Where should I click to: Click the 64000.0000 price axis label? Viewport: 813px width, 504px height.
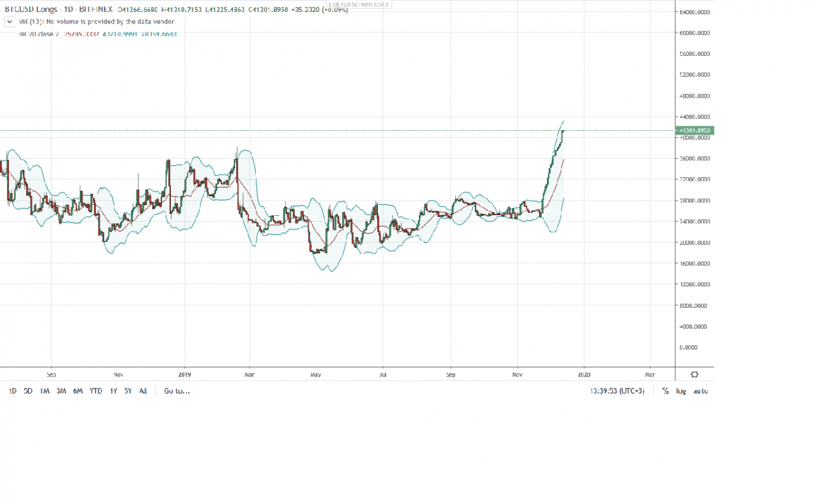[695, 12]
